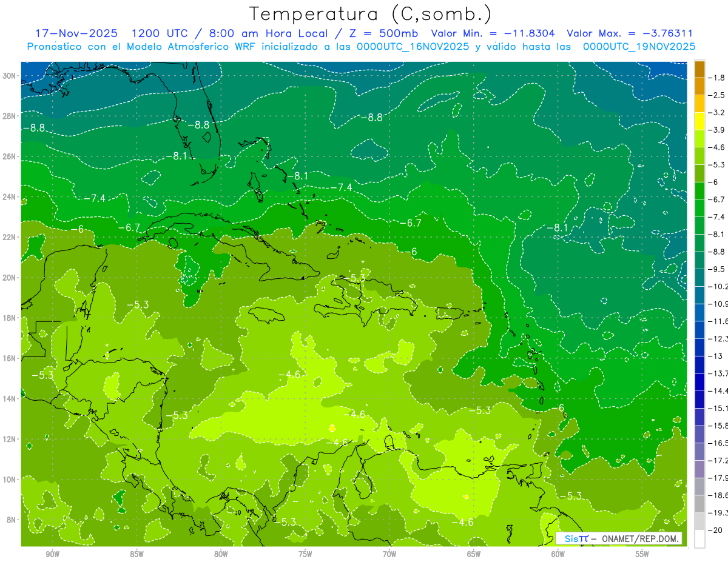The height and width of the screenshot is (562, 728).
Task: Click the "55W" longitude axis label
Action: pyautogui.click(x=642, y=554)
